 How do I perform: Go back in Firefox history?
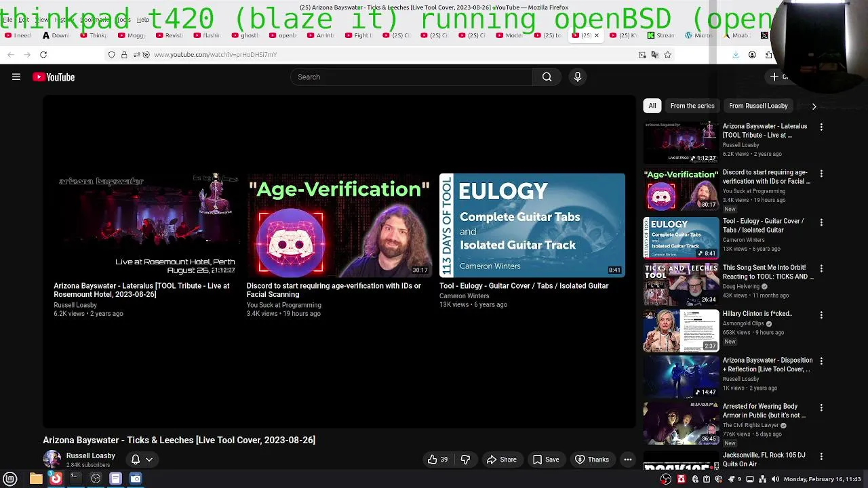click(11, 54)
